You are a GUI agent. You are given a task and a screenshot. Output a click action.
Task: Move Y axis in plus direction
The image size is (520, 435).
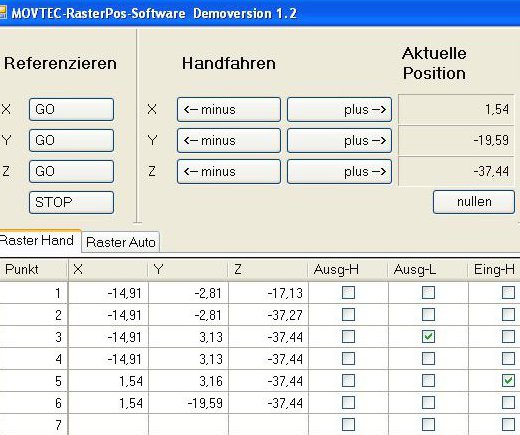339,140
